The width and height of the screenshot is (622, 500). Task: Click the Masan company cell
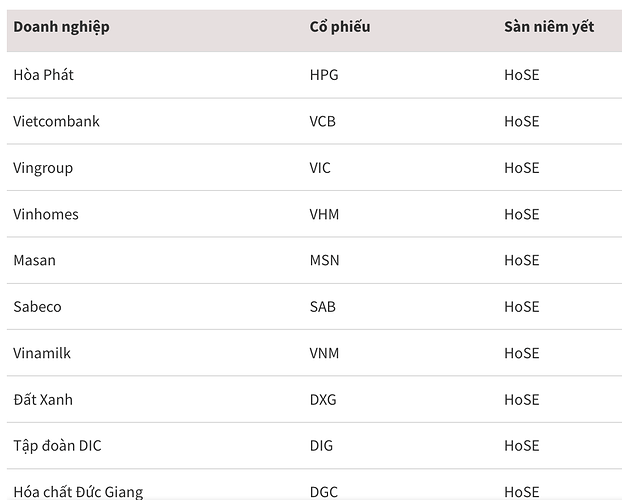click(x=34, y=260)
